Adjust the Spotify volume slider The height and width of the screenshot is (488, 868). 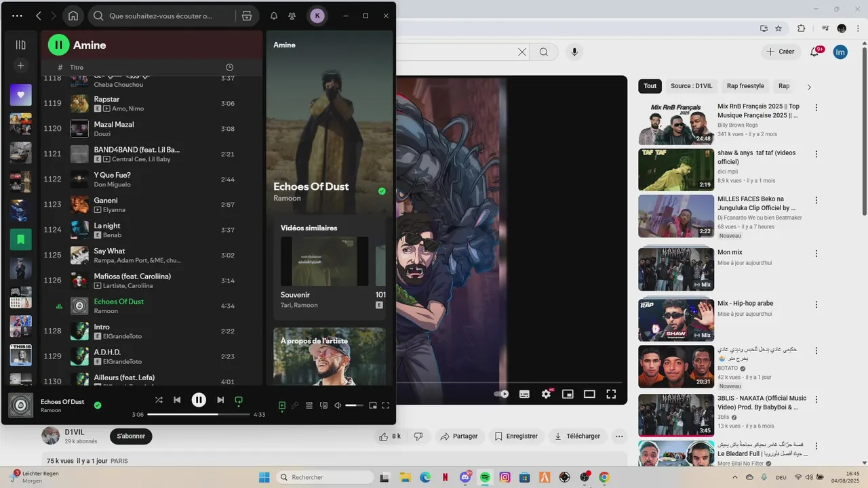(x=355, y=405)
